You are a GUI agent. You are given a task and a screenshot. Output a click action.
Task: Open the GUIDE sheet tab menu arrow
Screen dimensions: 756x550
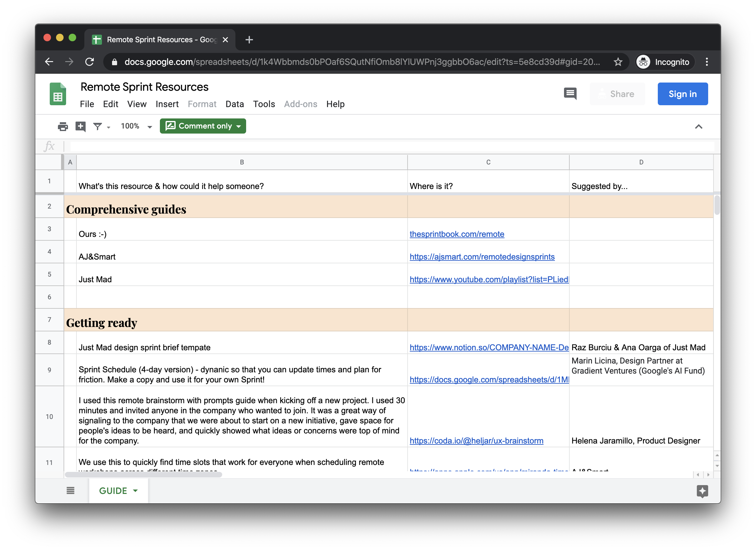point(135,491)
